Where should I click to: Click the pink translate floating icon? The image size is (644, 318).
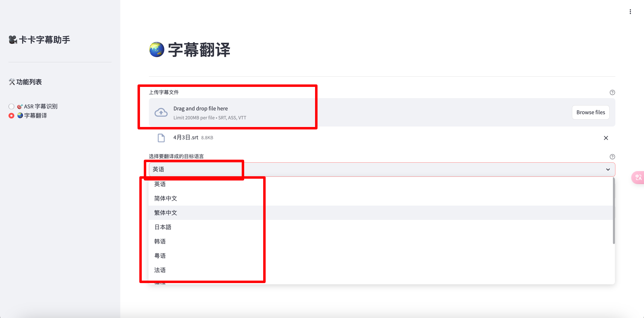pyautogui.click(x=638, y=177)
